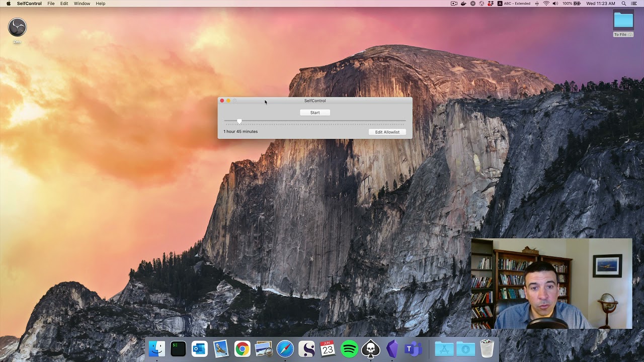Open the Window menu
Viewport: 644px width, 362px height.
82,4
